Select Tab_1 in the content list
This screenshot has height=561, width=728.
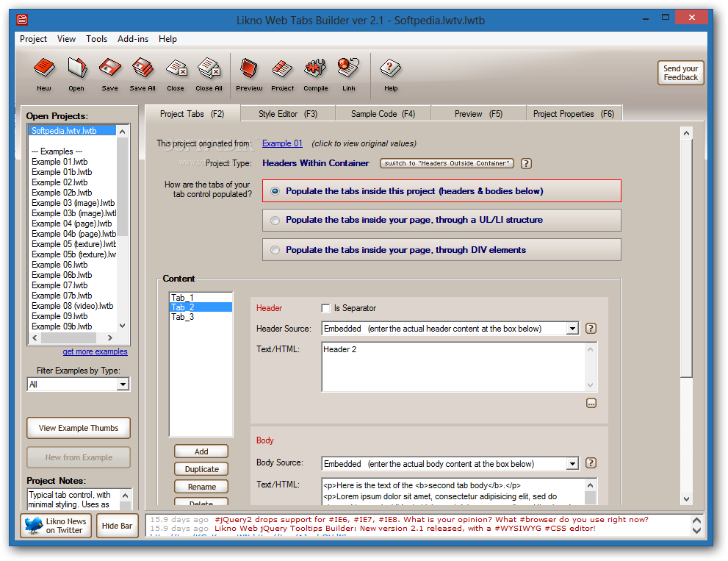click(201, 298)
